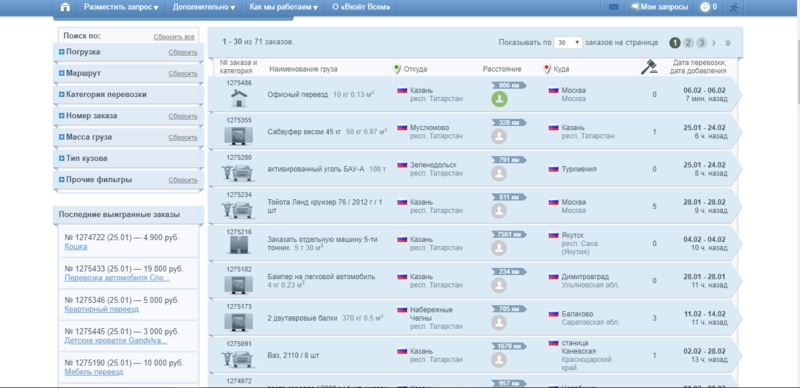
Task: Open the Как мы работаем menu
Action: click(x=284, y=7)
